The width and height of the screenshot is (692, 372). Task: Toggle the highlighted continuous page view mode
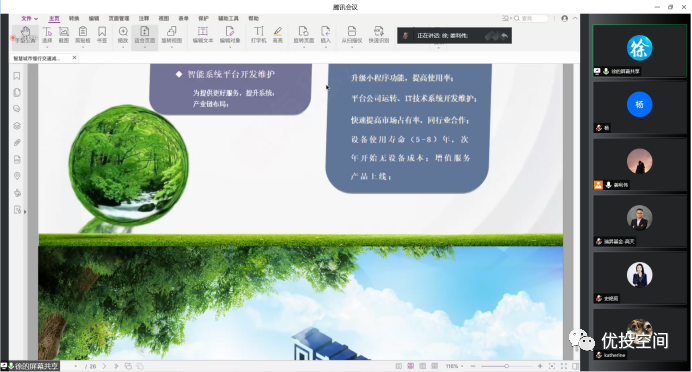click(x=411, y=366)
